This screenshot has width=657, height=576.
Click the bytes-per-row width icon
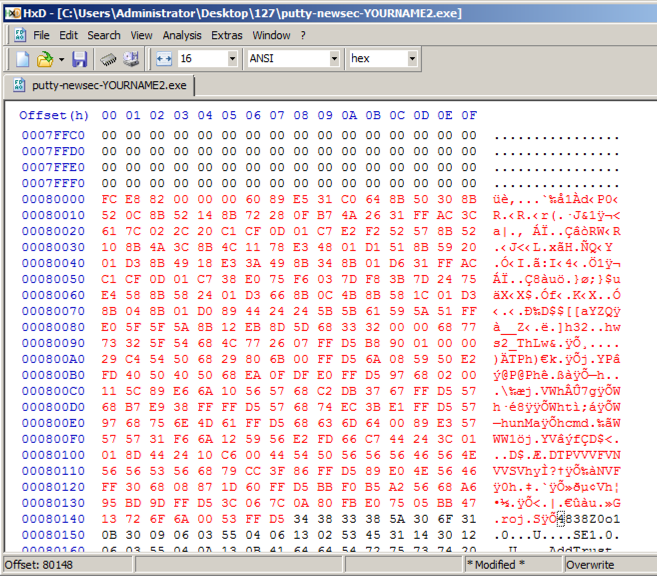(x=164, y=59)
